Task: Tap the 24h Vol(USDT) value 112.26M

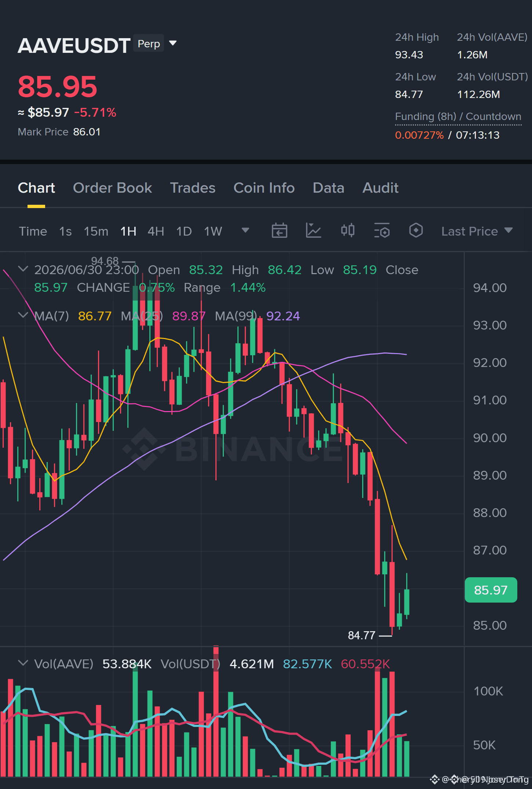Action: (478, 94)
